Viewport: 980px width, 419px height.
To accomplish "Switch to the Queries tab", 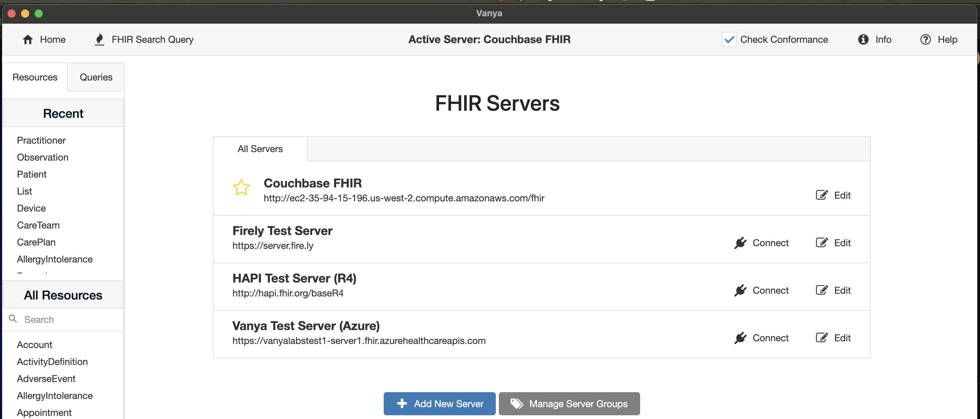I will pos(96,77).
